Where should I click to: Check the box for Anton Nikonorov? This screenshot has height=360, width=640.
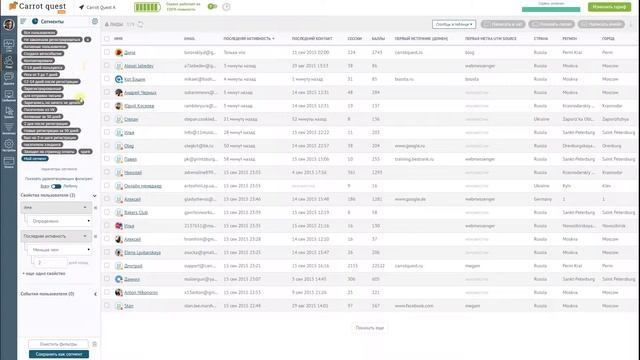[107, 292]
